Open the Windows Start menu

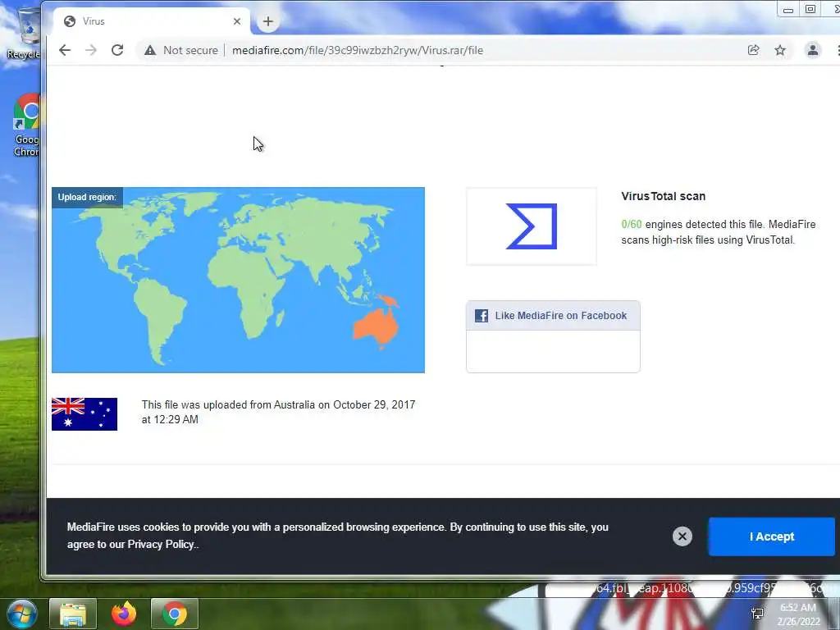click(x=21, y=614)
